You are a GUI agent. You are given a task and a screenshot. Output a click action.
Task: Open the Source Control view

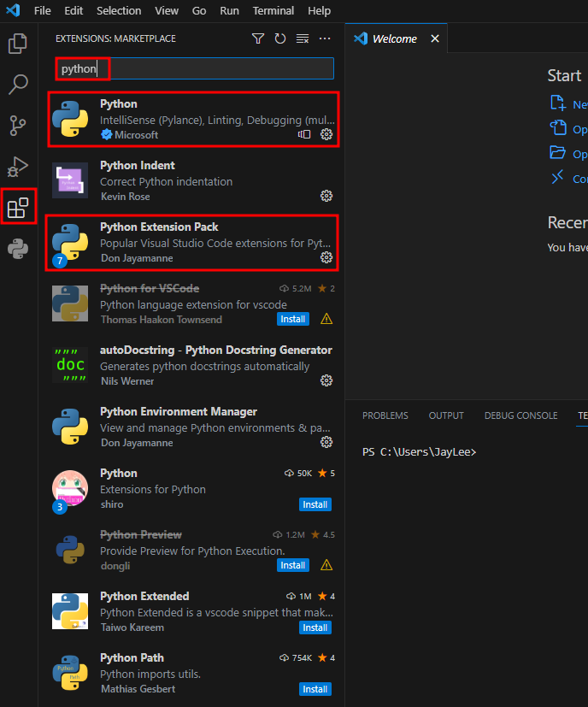18,126
